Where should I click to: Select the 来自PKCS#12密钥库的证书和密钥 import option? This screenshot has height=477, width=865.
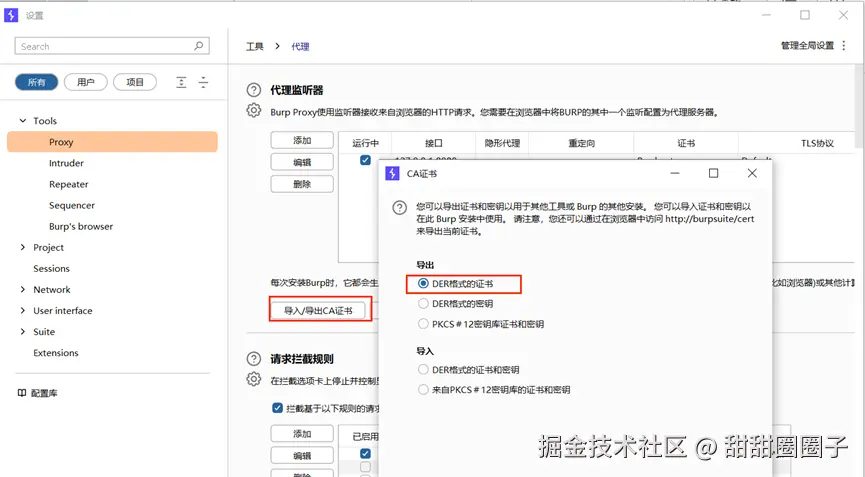tap(423, 389)
